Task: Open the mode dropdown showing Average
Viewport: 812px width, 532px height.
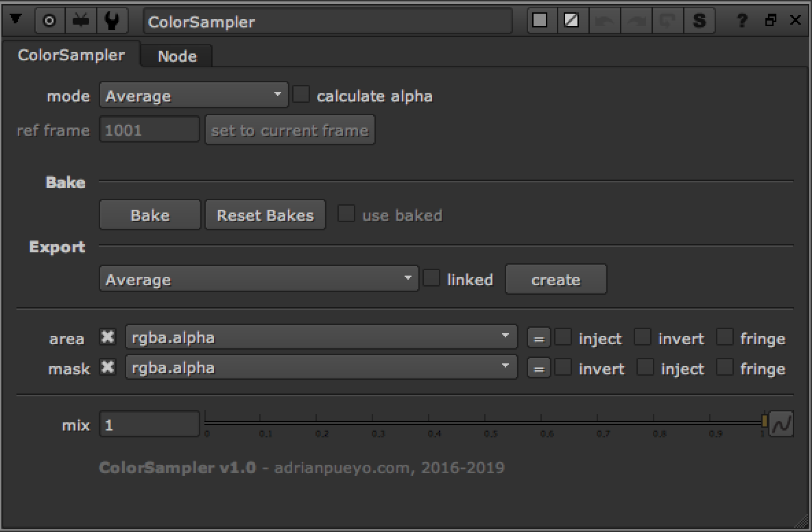Action: coord(193,95)
